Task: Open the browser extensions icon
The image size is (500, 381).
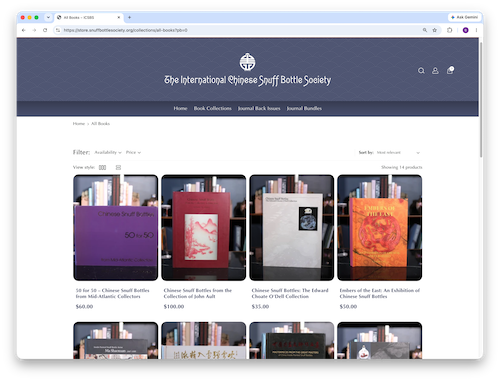Action: (x=450, y=30)
